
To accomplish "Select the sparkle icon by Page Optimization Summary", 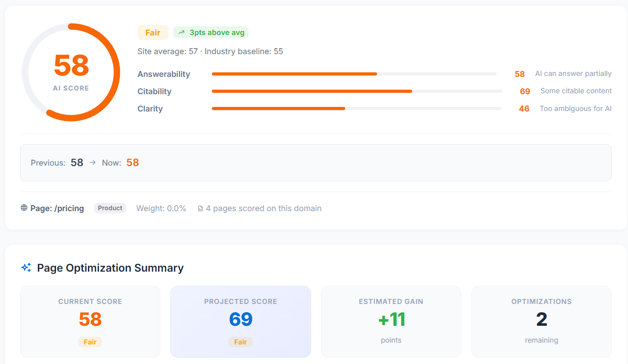I will [26, 268].
